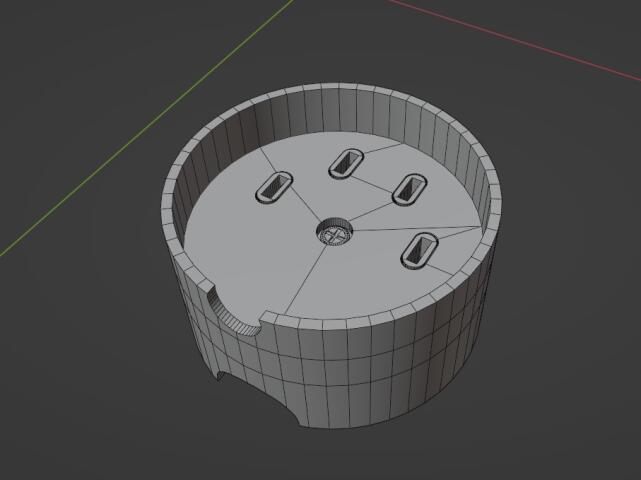Select the central circular hole on the model
641x480 pixels.
[335, 232]
